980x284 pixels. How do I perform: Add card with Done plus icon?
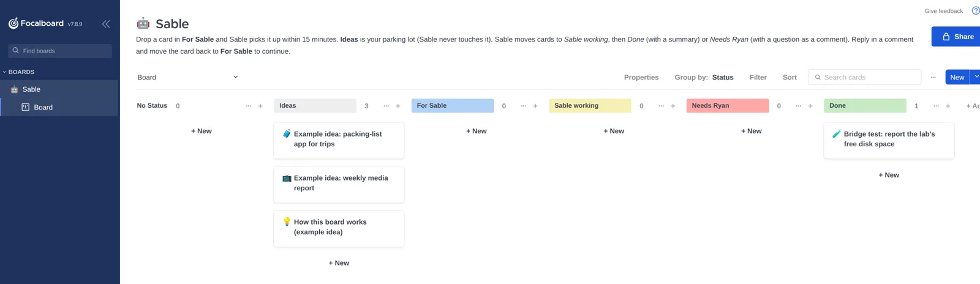tap(948, 106)
